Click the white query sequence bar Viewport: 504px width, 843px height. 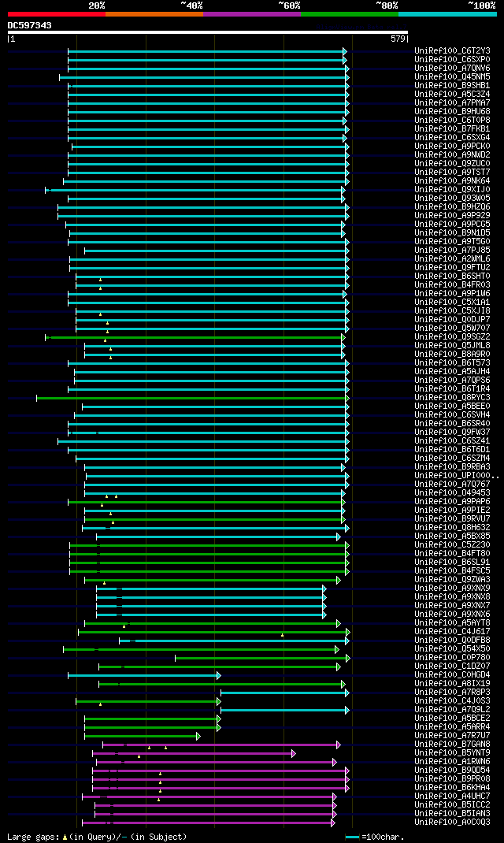(208, 32)
